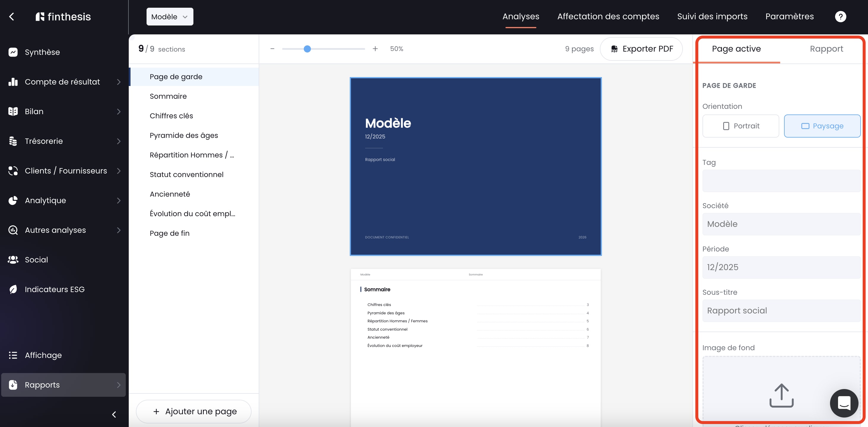
Task: Select Ancienneté section
Action: tap(194, 194)
